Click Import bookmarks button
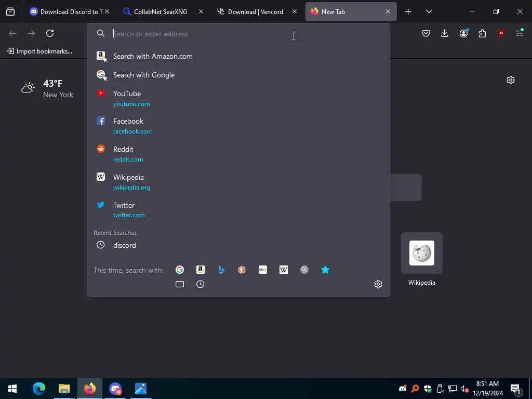The image size is (532, 399). tap(39, 51)
